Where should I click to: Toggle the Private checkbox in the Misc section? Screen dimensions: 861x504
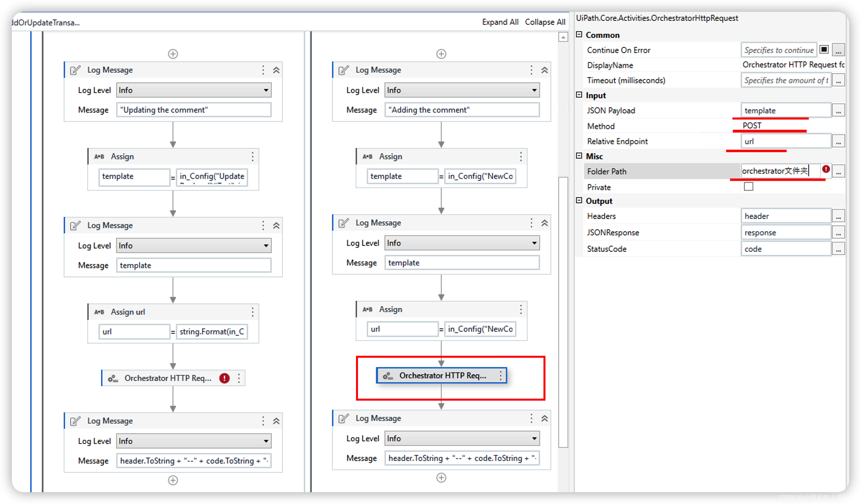pyautogui.click(x=748, y=187)
